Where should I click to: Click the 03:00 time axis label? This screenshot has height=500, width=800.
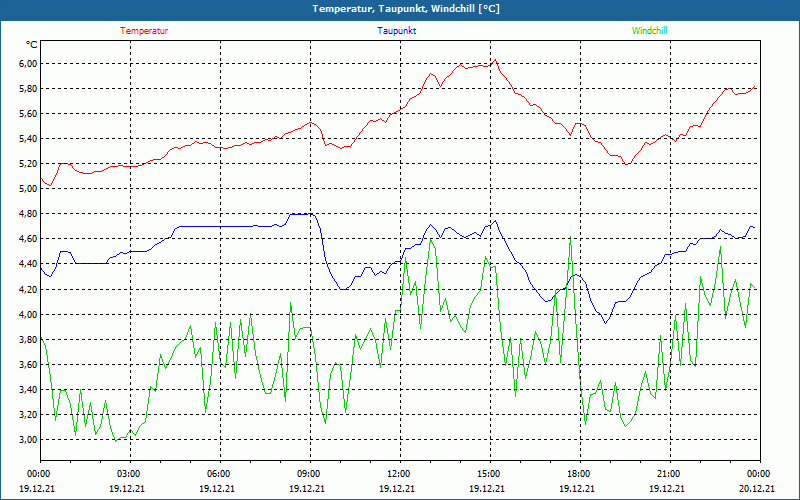pyautogui.click(x=131, y=473)
